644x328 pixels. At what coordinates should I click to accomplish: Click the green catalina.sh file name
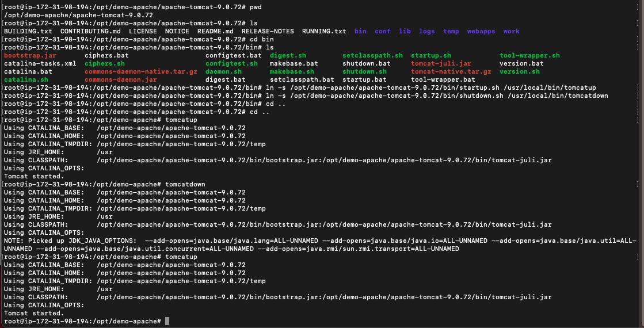pos(26,79)
